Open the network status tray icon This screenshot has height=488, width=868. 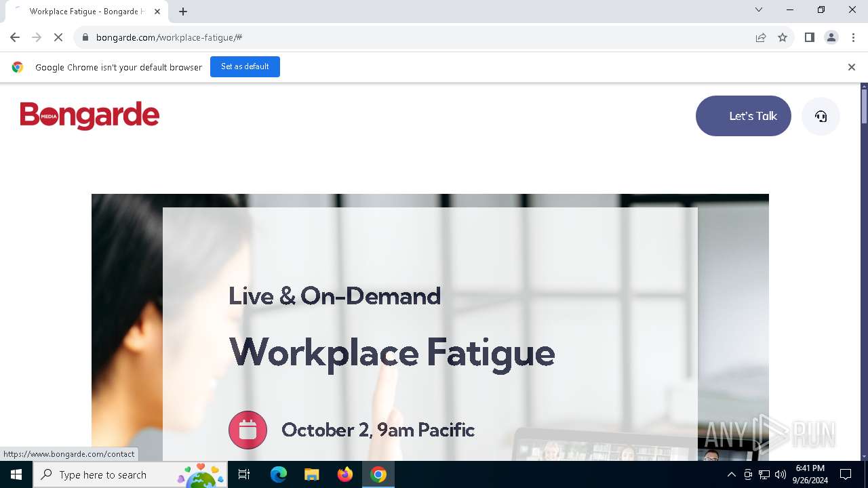coord(764,474)
